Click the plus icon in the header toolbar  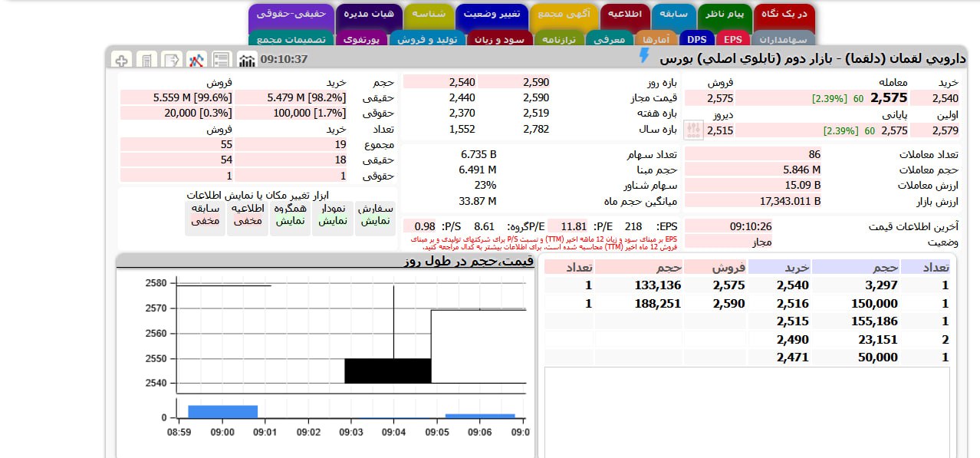tap(121, 60)
